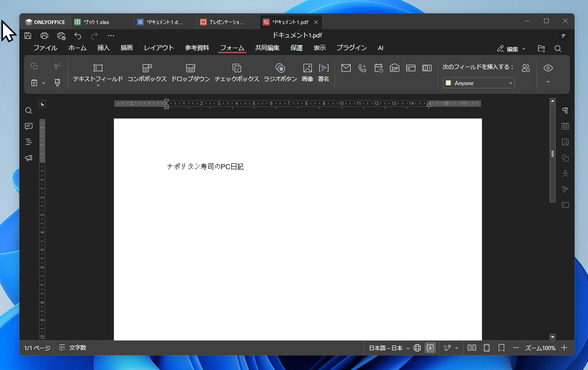Insert ZIP code field

coord(395,68)
